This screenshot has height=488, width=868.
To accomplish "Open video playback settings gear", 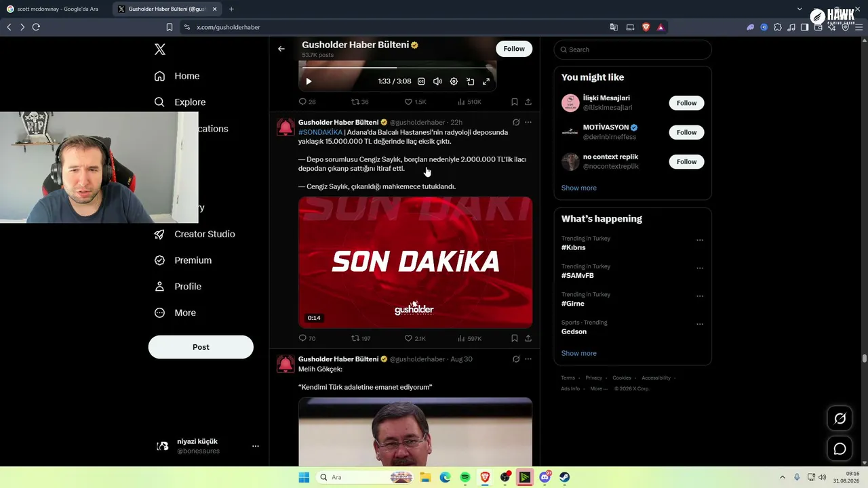I will (454, 81).
